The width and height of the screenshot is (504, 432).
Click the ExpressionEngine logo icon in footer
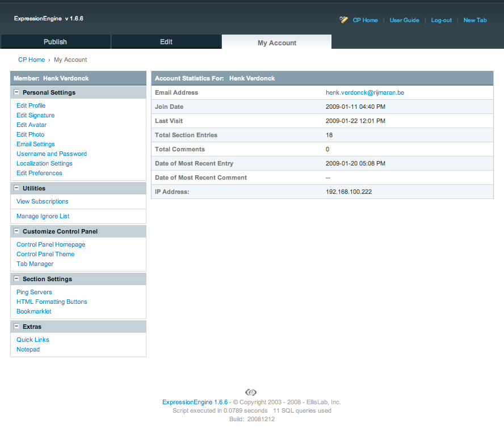(x=251, y=392)
